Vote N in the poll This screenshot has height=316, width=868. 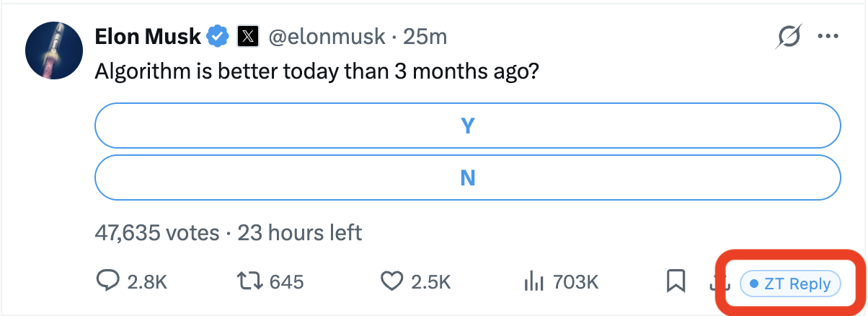(x=468, y=177)
